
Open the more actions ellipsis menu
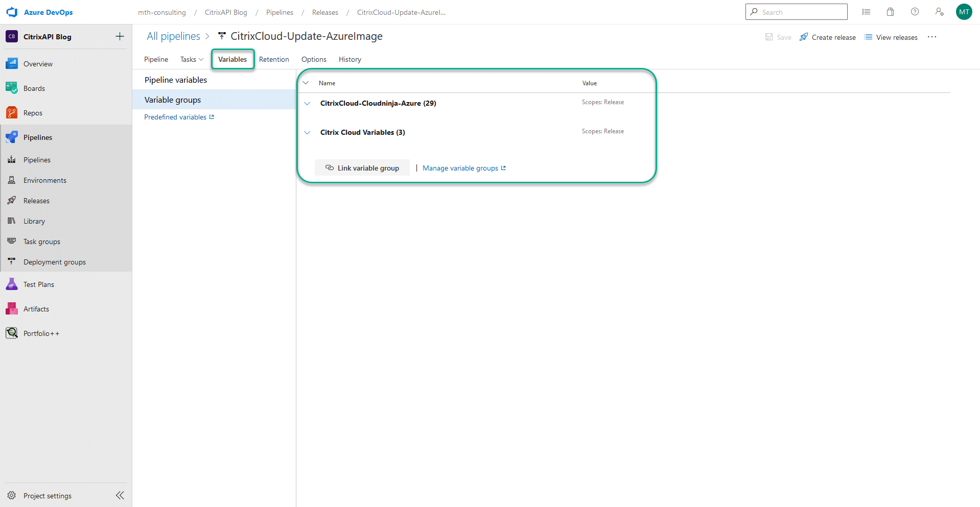932,37
